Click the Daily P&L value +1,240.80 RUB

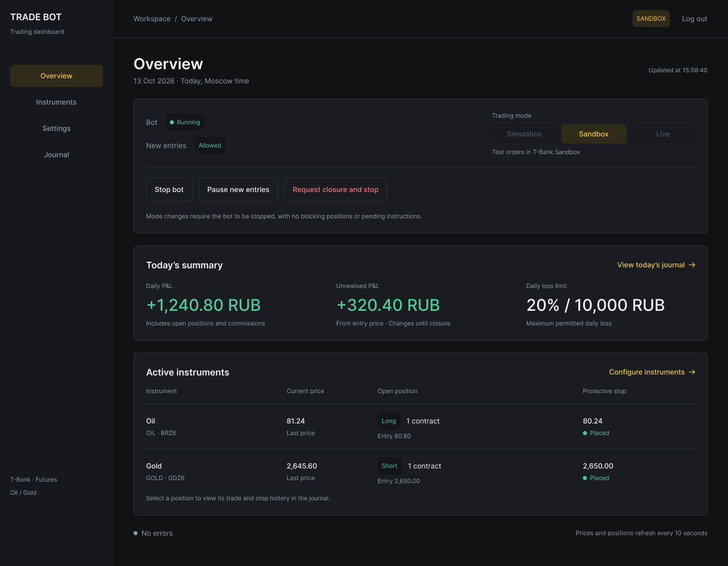click(203, 305)
